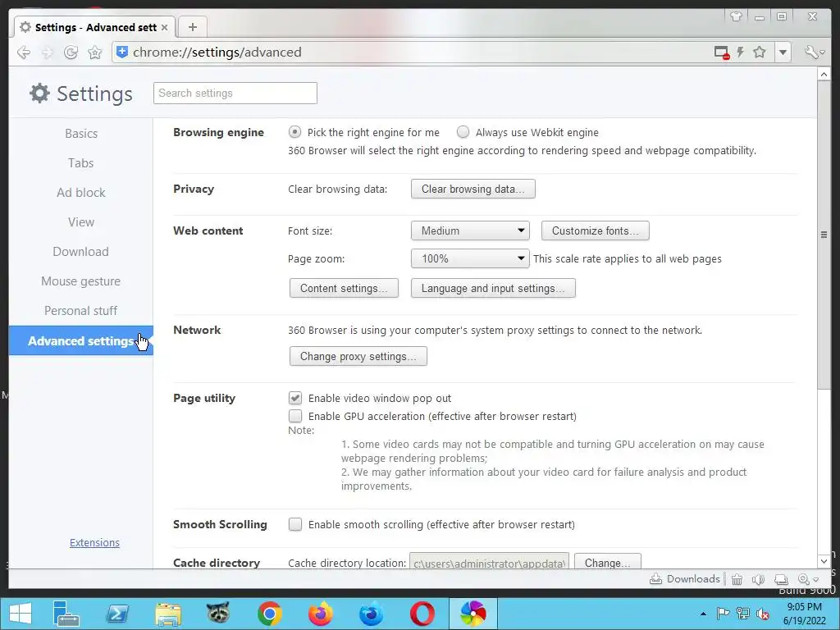Image resolution: width=840 pixels, height=630 pixels.
Task: Launch PowerShell from the taskbar
Action: [117, 614]
